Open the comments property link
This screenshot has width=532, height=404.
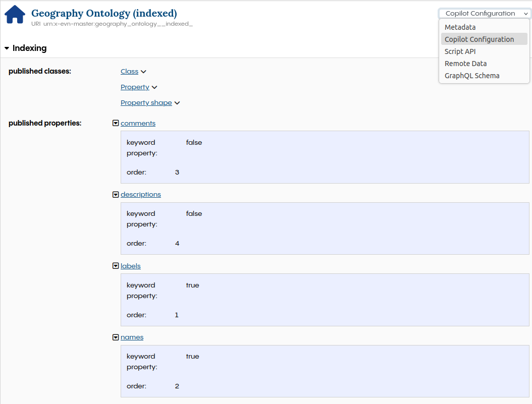pyautogui.click(x=137, y=123)
